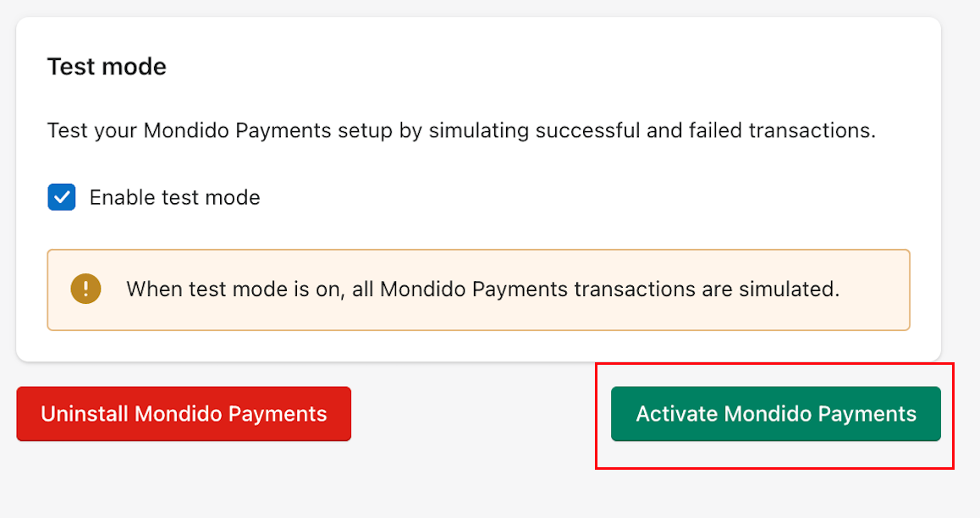This screenshot has height=518, width=980.
Task: Activate Mondido Payments with the green button
Action: tap(776, 414)
